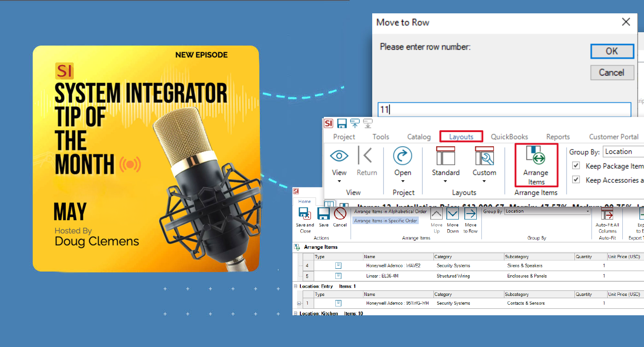
Task: Click Save and Close icon
Action: [x=305, y=214]
